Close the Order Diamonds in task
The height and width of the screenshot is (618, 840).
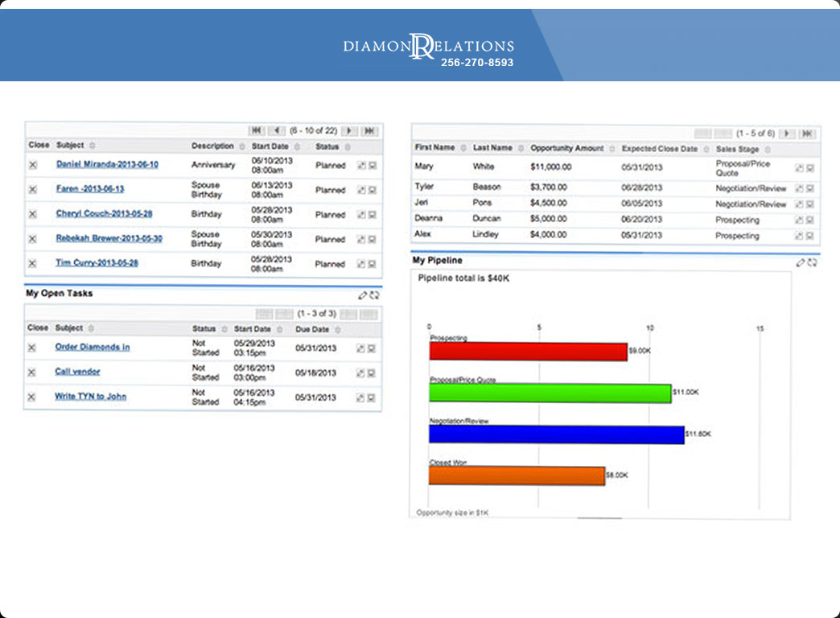click(32, 348)
